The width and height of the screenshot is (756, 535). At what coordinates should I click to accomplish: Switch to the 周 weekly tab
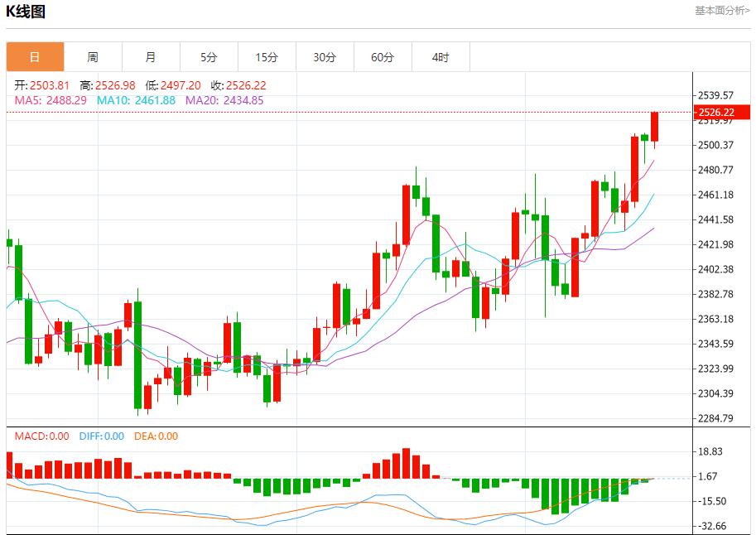click(93, 57)
